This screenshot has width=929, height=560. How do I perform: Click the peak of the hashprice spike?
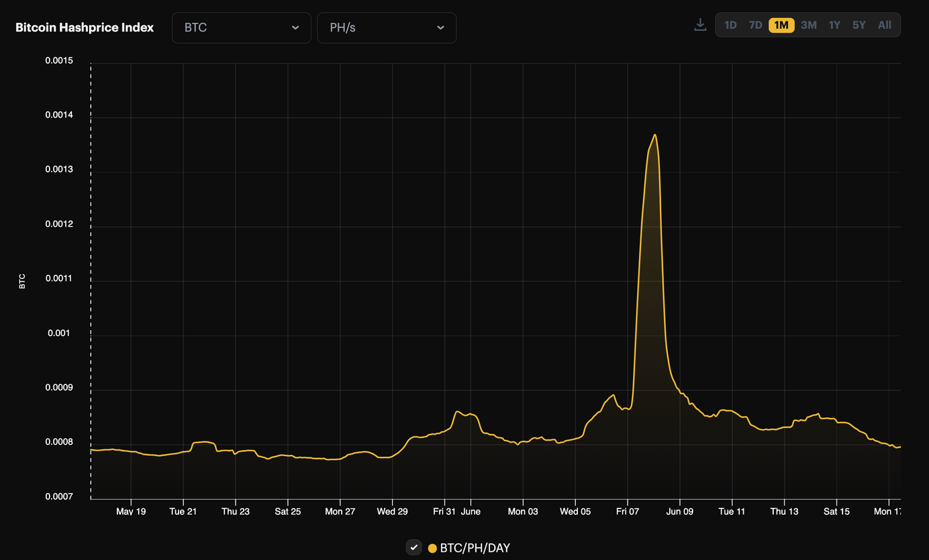point(654,135)
